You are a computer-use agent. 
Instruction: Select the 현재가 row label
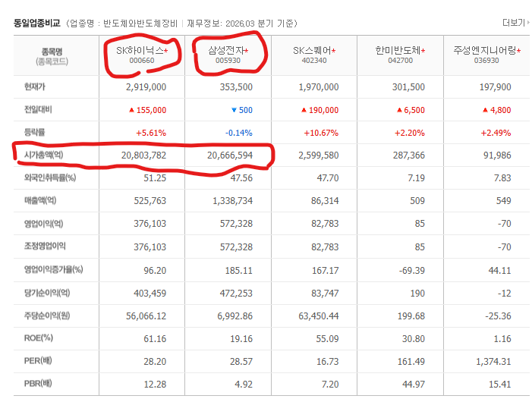(34, 86)
